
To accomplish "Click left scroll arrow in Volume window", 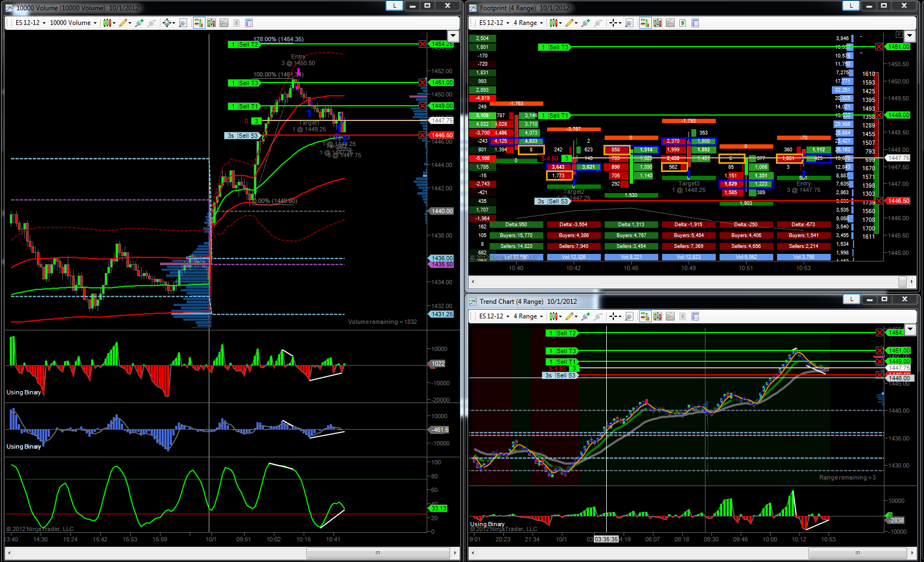I will coord(9,553).
